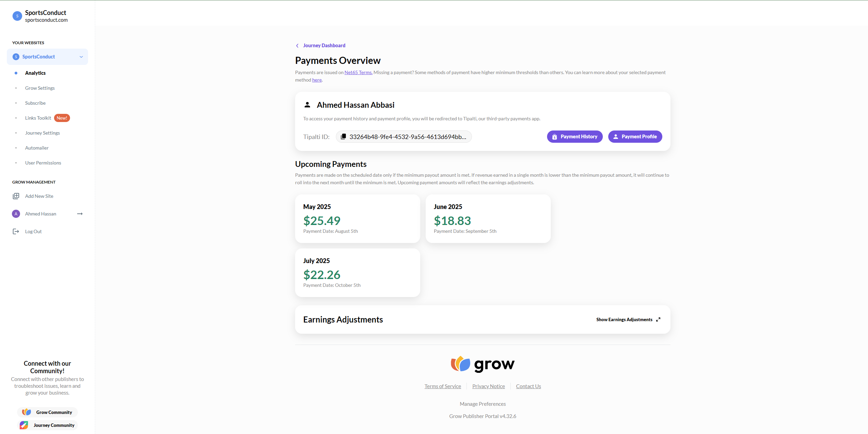Open the Net65 Terms link
Viewport: 868px width, 434px height.
(x=358, y=72)
